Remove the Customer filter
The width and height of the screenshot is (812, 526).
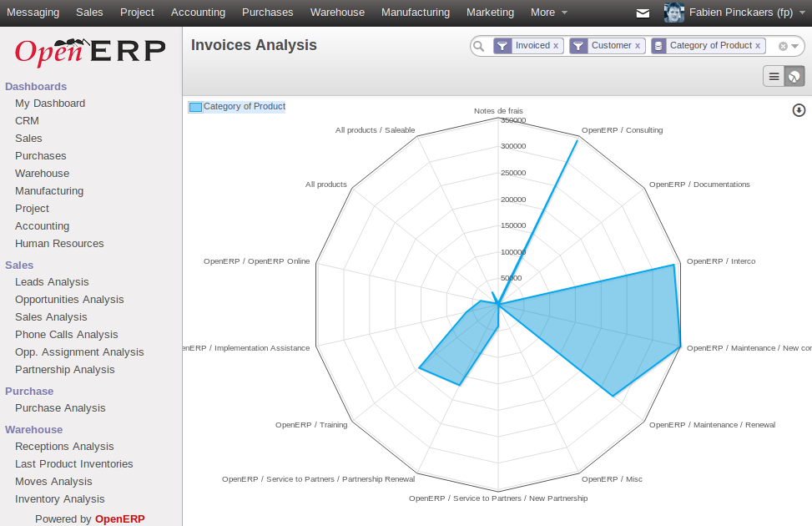(x=638, y=46)
